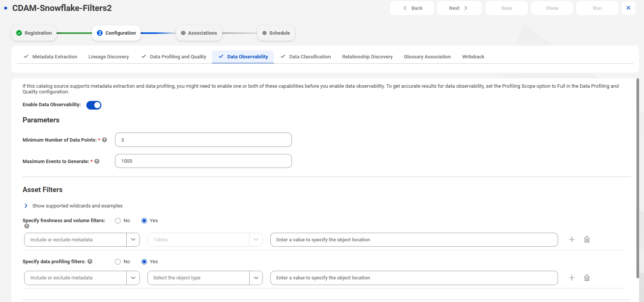Select Yes for data profiling filters
This screenshot has height=302, width=644.
[144, 262]
